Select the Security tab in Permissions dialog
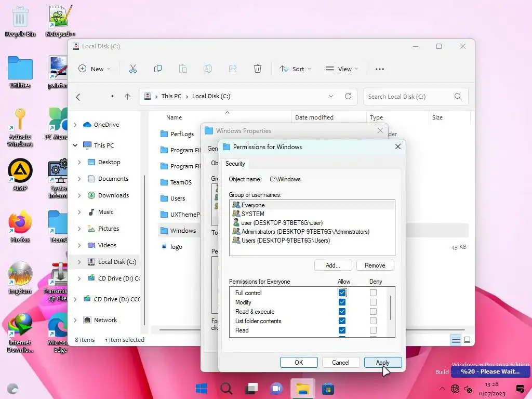 click(x=235, y=164)
